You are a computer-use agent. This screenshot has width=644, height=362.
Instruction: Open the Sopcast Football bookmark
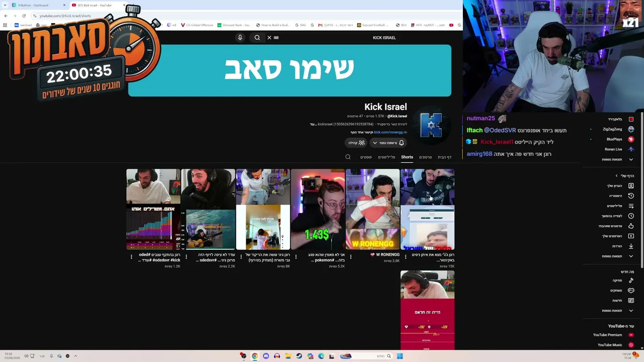373,25
